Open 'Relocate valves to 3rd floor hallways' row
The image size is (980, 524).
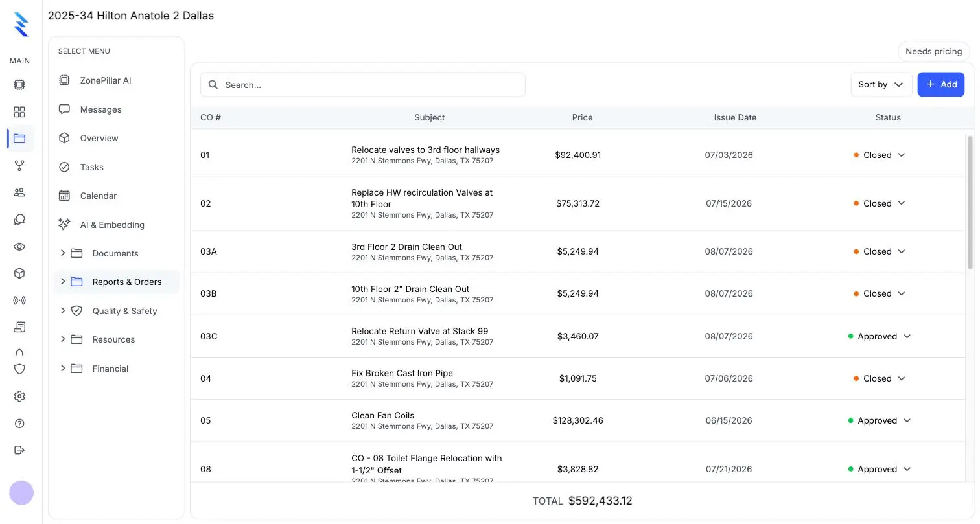pos(578,155)
